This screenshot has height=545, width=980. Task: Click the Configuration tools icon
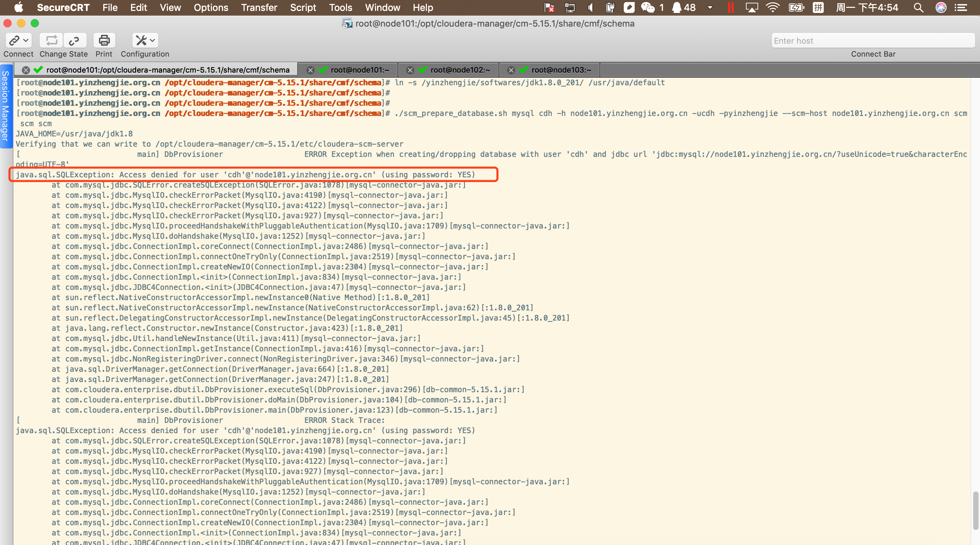(141, 40)
